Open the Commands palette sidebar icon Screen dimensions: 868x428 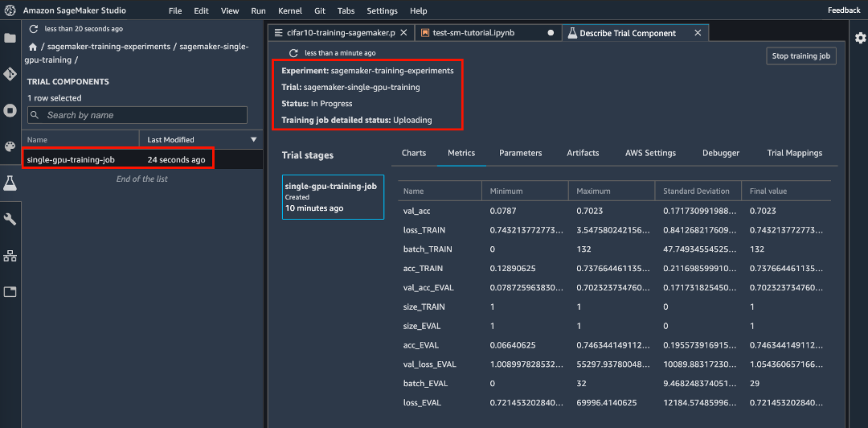coord(10,146)
